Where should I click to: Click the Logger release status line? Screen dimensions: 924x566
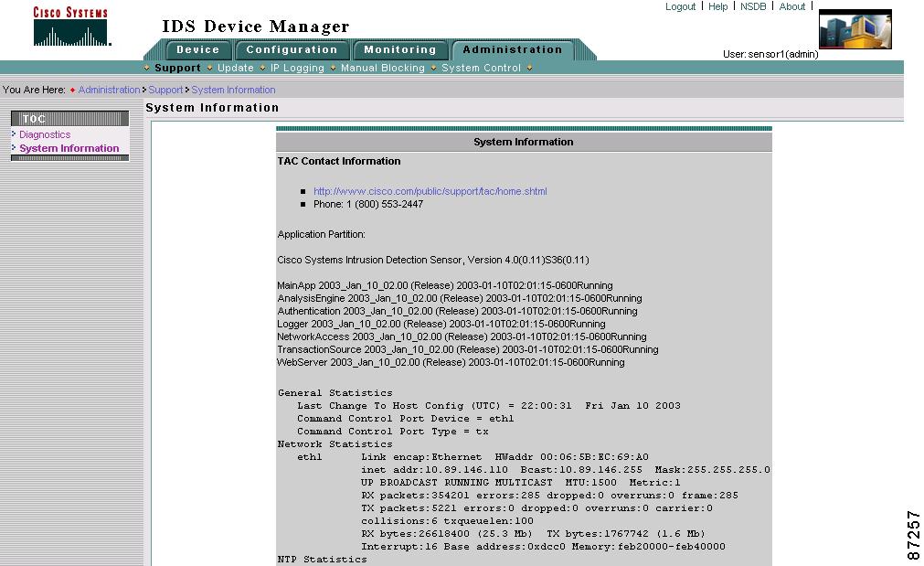[x=441, y=325]
